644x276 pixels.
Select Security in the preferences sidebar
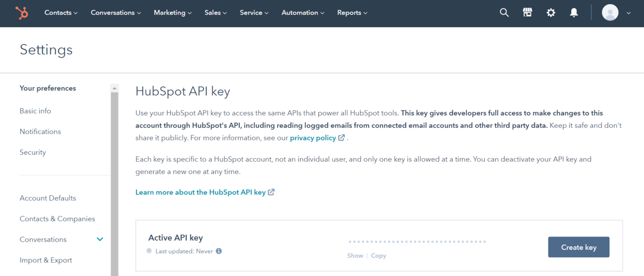[33, 152]
